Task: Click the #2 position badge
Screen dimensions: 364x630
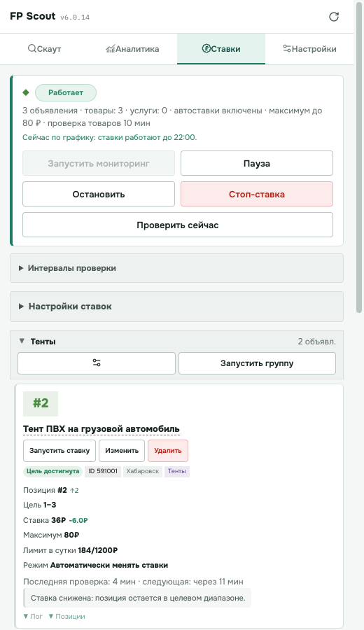Action: (x=41, y=403)
